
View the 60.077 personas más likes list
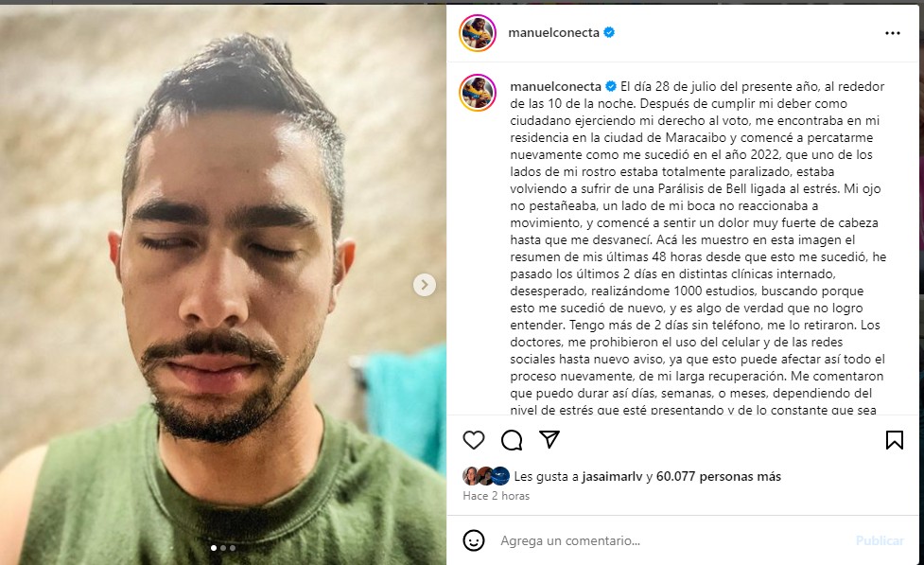(x=719, y=477)
